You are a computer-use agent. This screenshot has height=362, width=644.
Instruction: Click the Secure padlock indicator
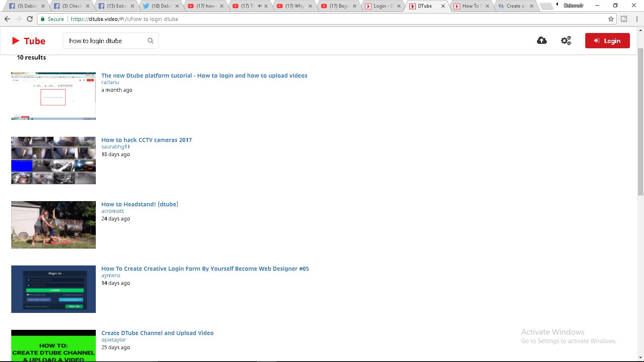pos(52,19)
